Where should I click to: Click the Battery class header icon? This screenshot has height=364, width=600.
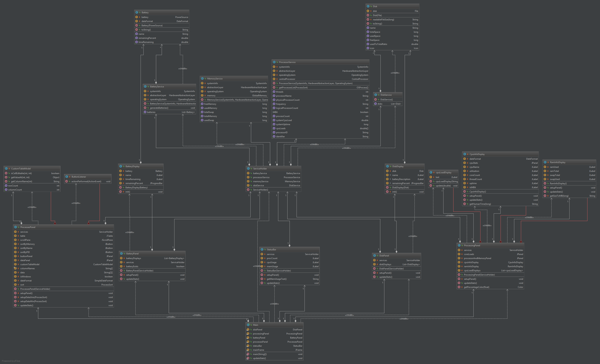[137, 12]
